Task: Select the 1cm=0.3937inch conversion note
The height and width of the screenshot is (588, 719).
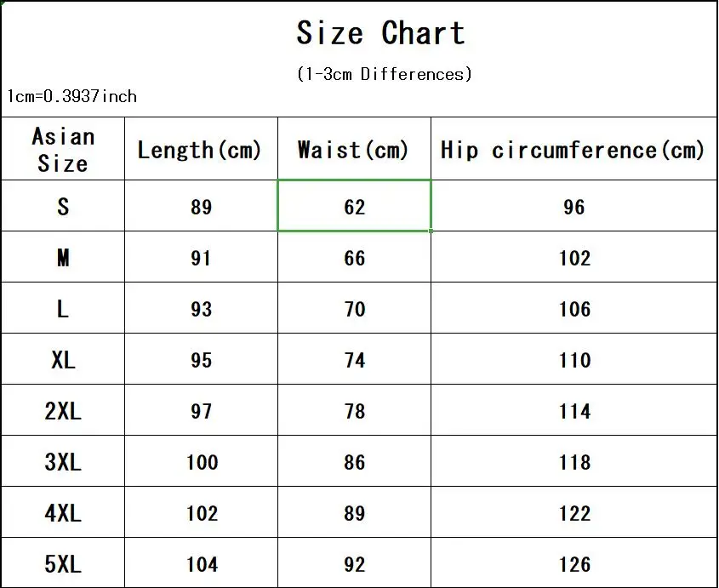Action: (72, 96)
